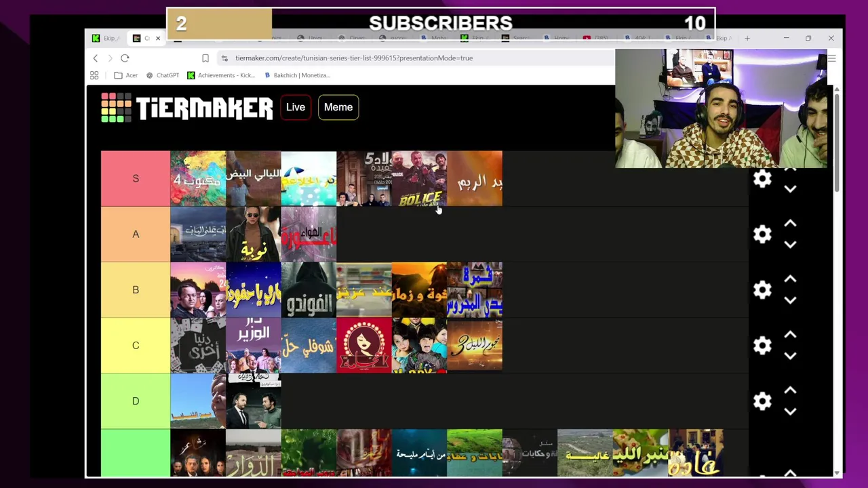Screen dimensions: 868x488
Task: Select من أيام مليحة poster in bottom row
Action: tap(420, 453)
